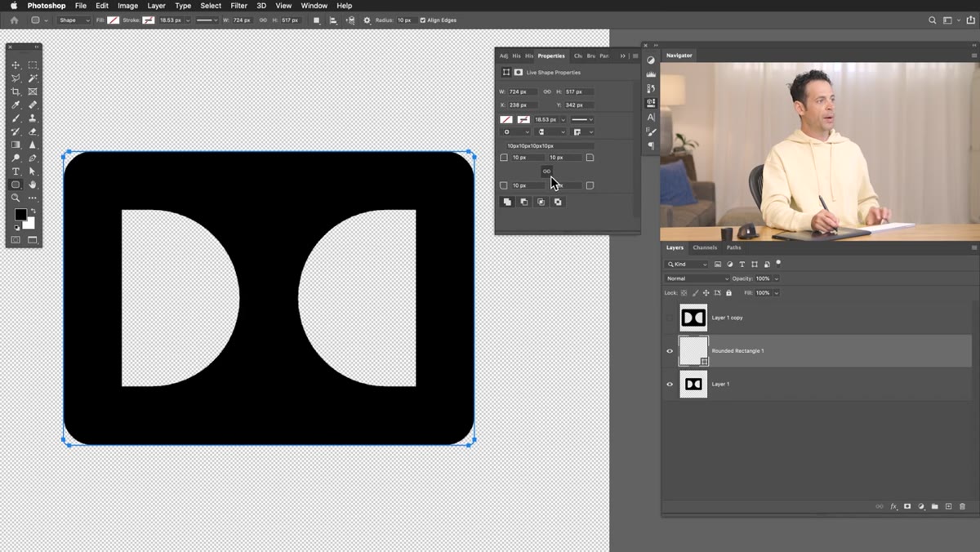Toggle Lock all in Layers panel
980x552 pixels.
click(728, 292)
